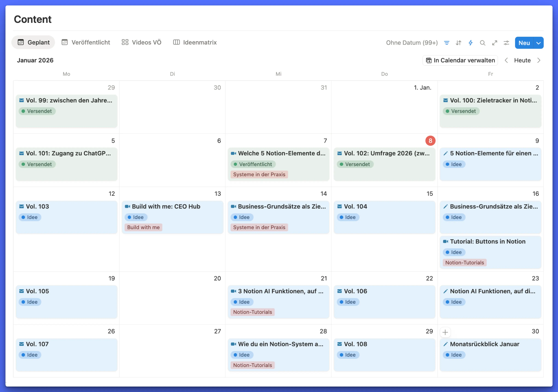558x392 pixels.
Task: Open database in full page icon
Action: 495,43
